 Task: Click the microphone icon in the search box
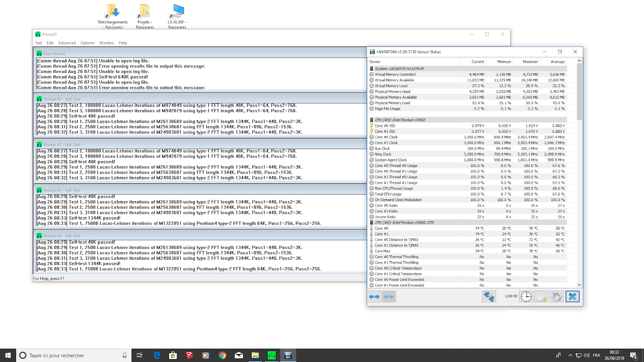tap(124, 355)
